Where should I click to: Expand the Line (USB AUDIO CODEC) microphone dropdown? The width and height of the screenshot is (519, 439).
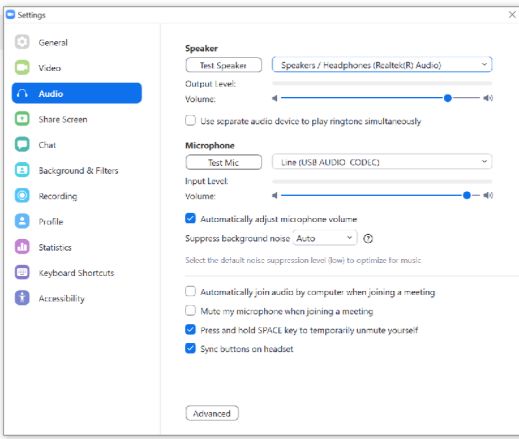382,162
